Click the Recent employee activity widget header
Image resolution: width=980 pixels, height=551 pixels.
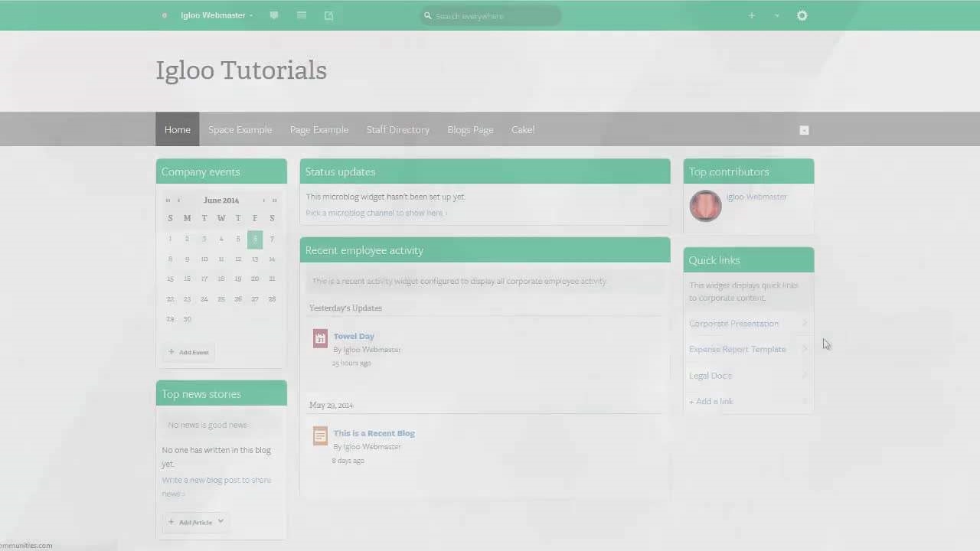(x=485, y=250)
